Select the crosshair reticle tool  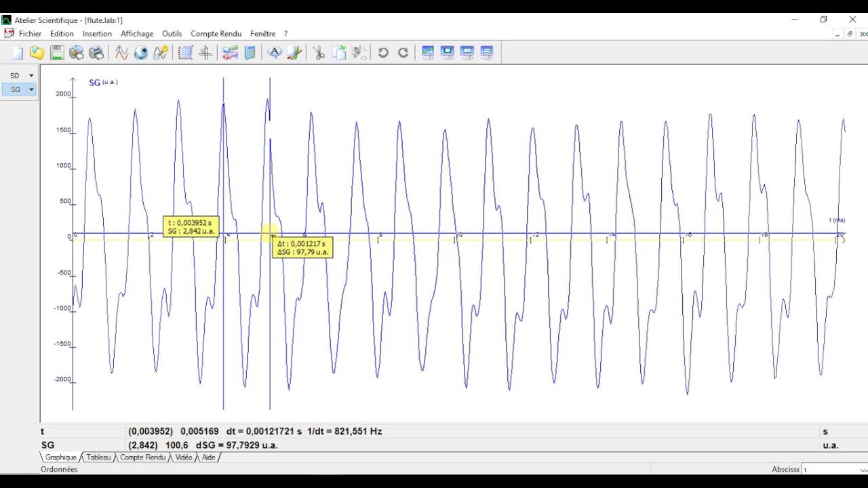(205, 53)
